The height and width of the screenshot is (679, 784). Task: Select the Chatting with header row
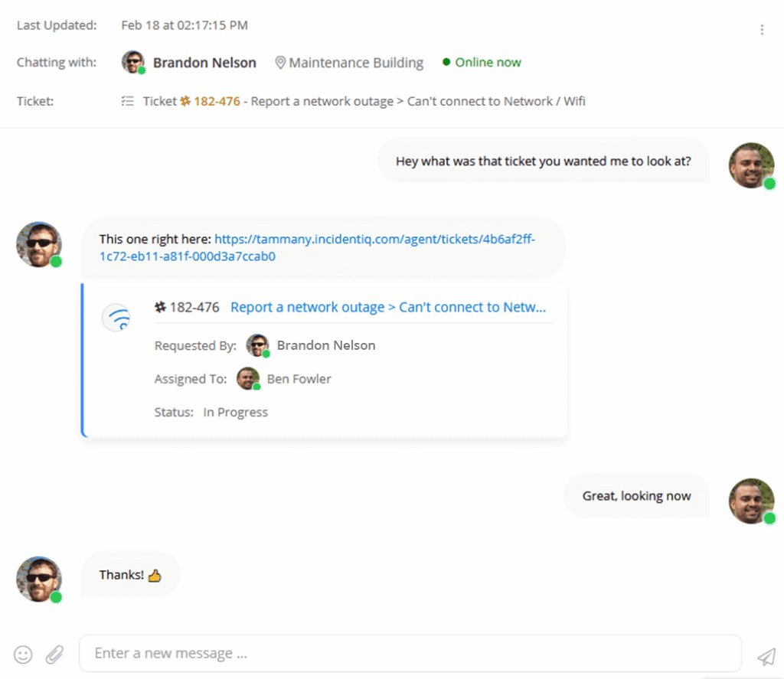[56, 63]
